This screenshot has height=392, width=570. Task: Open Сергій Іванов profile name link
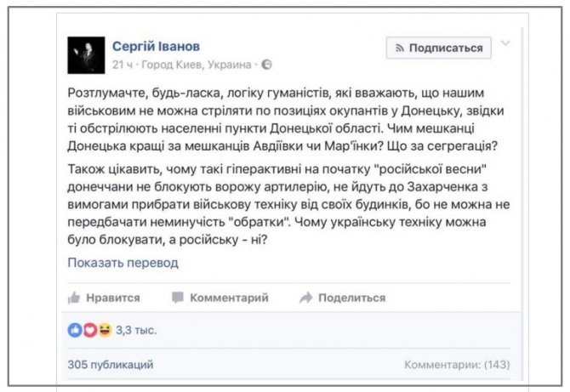pos(156,46)
